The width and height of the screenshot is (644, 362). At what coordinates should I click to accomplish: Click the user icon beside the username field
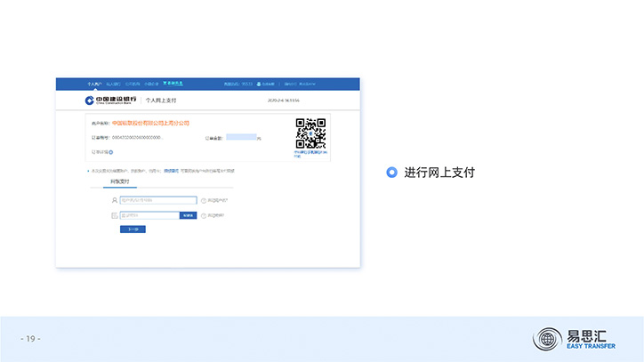point(114,200)
